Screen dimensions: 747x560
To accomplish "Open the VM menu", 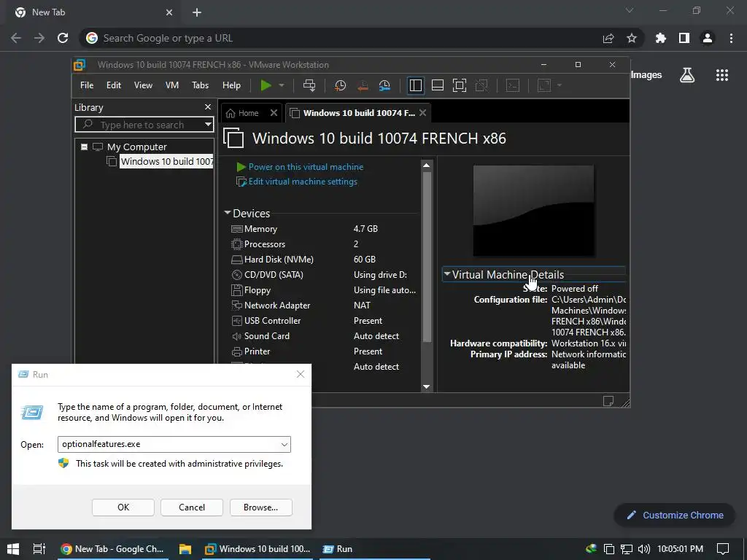I will tap(172, 85).
